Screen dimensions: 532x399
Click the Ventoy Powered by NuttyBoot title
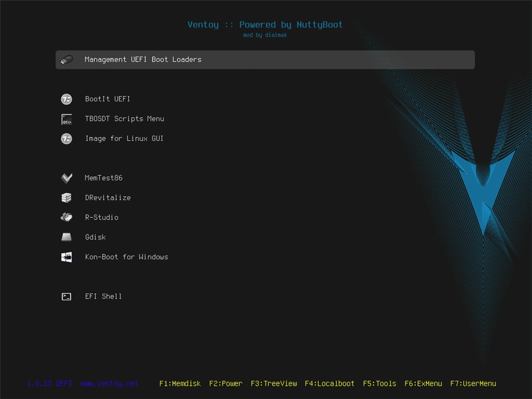point(265,25)
